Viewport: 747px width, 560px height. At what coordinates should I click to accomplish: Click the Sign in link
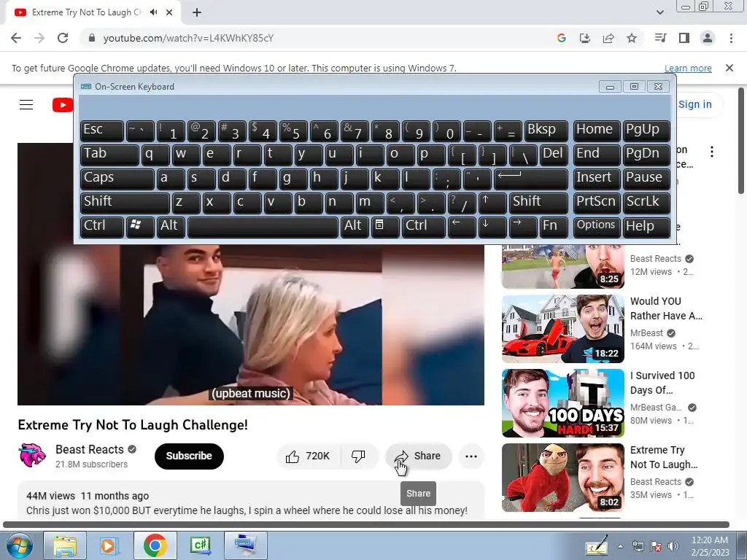tap(694, 105)
